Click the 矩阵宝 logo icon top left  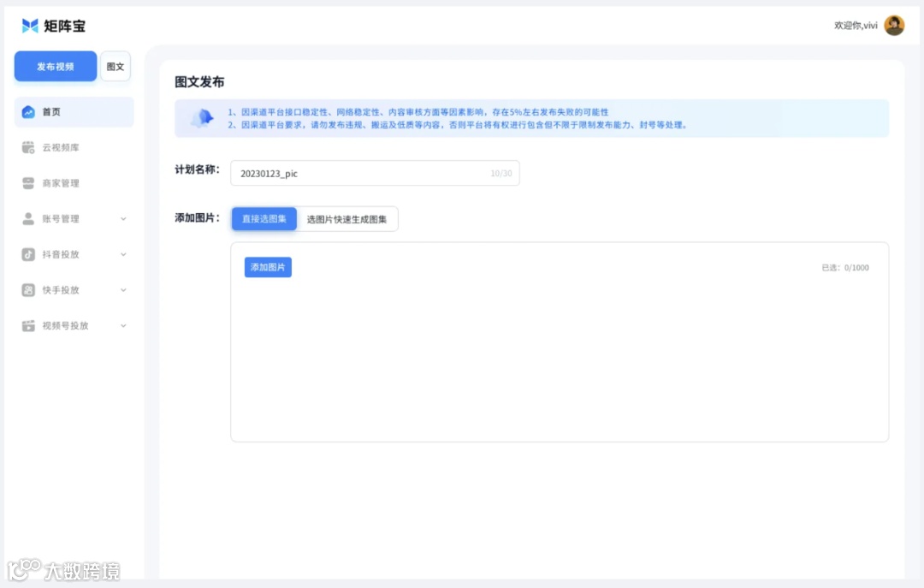pos(29,25)
